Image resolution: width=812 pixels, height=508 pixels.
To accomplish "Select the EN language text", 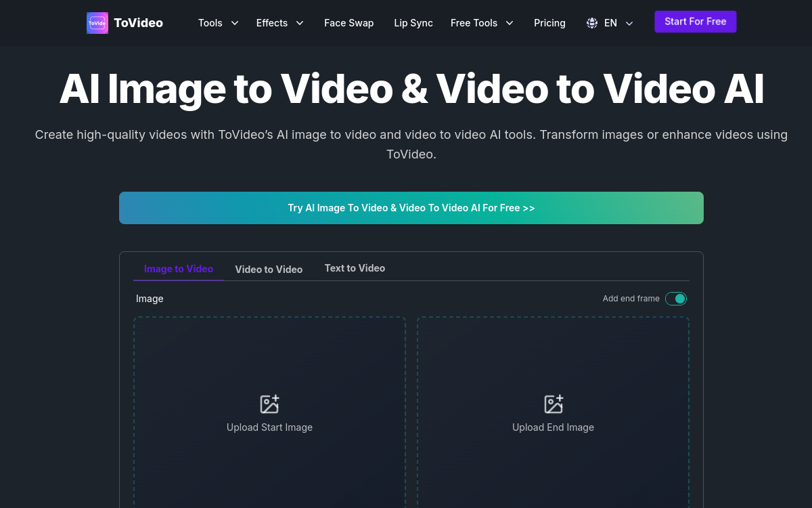I will (x=610, y=23).
